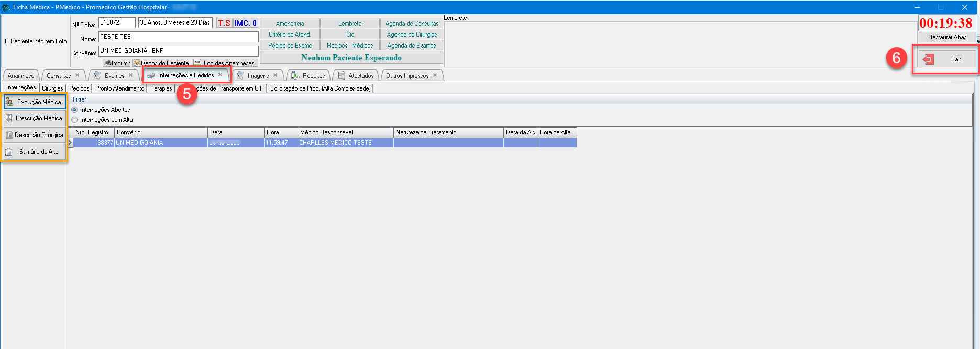Open Descrição Cirúrgica in the sidebar
The image size is (980, 349).
tap(35, 135)
